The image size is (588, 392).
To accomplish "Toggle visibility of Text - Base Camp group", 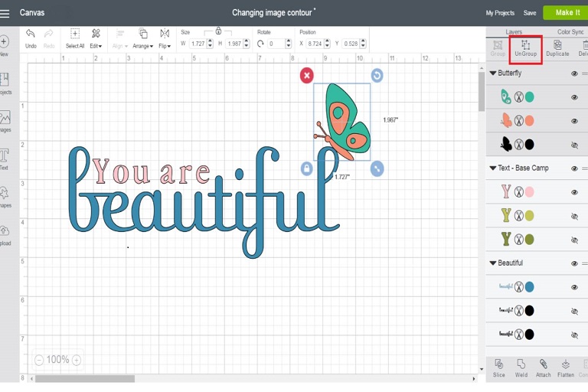I will click(574, 168).
